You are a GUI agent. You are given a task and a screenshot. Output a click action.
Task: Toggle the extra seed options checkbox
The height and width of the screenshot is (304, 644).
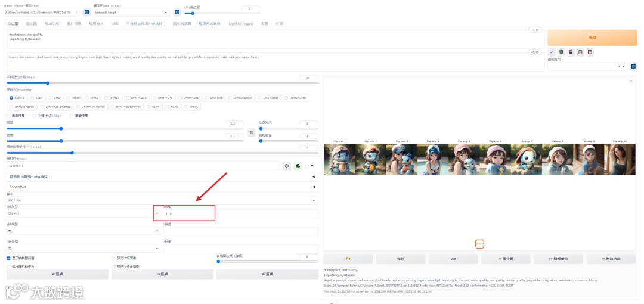coord(307,166)
